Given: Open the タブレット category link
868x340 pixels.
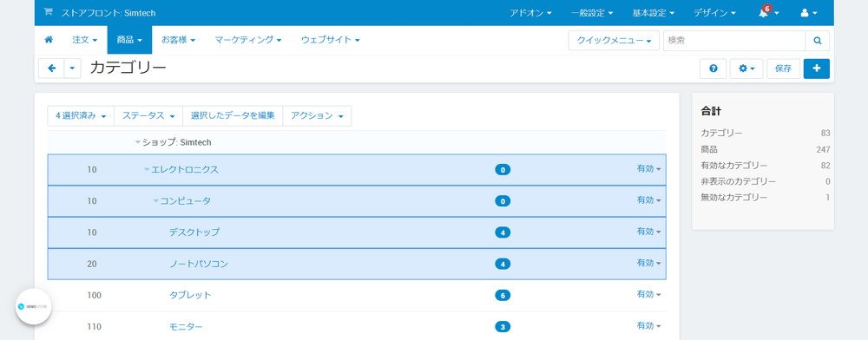Looking at the screenshot, I should [190, 295].
